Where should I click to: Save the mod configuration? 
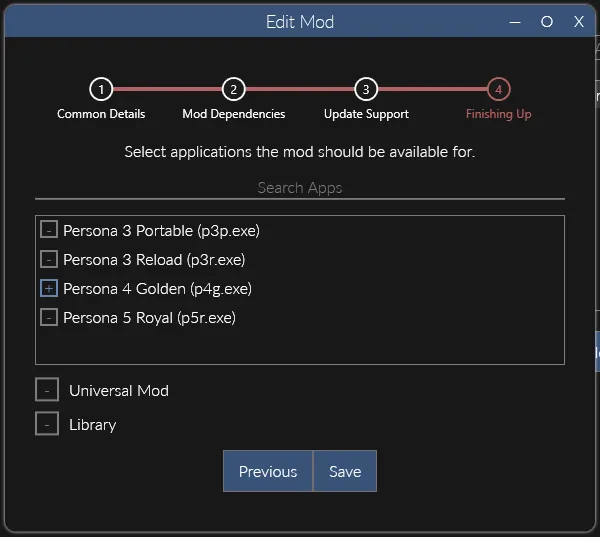click(x=345, y=471)
